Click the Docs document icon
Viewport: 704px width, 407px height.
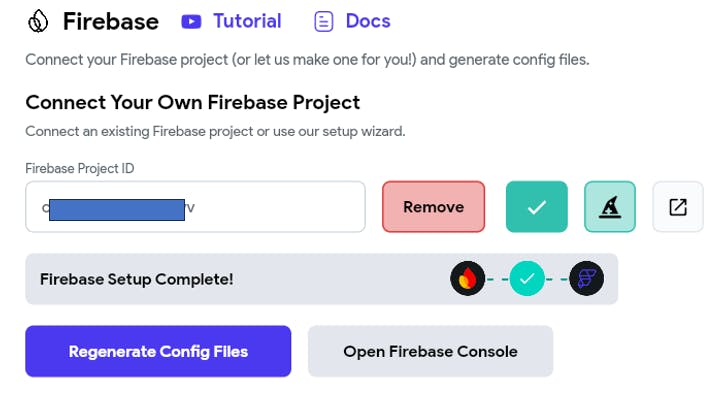coord(323,21)
